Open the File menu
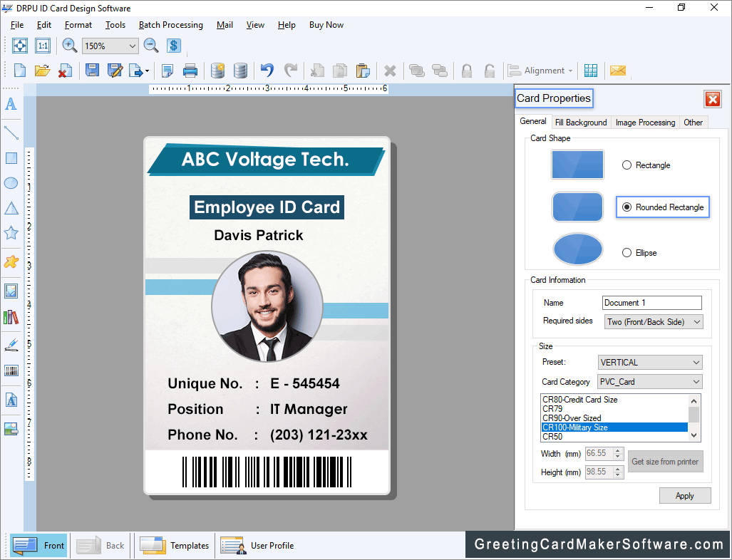This screenshot has width=732, height=560. (x=17, y=25)
